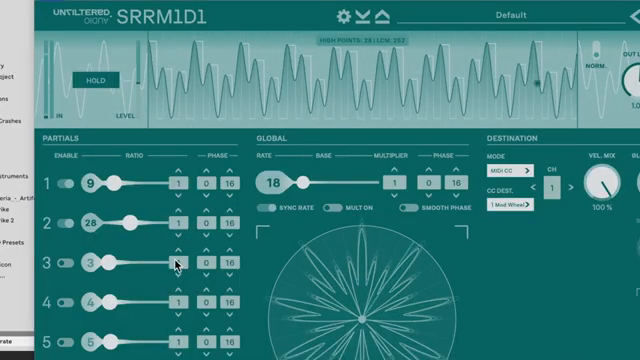The width and height of the screenshot is (640, 360).
Task: Decrease partial 2 multiplier down arrow
Action: point(178,236)
